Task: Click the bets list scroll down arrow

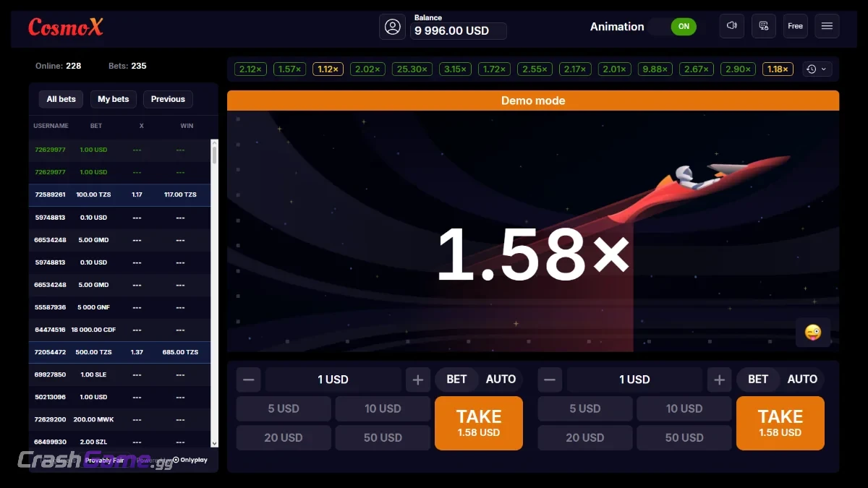Action: click(214, 443)
